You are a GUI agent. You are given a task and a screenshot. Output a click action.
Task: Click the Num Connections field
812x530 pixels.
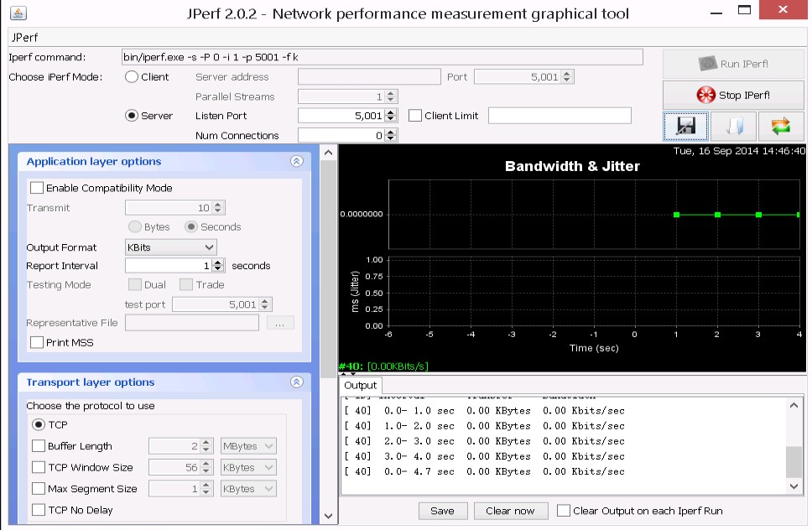(x=341, y=136)
